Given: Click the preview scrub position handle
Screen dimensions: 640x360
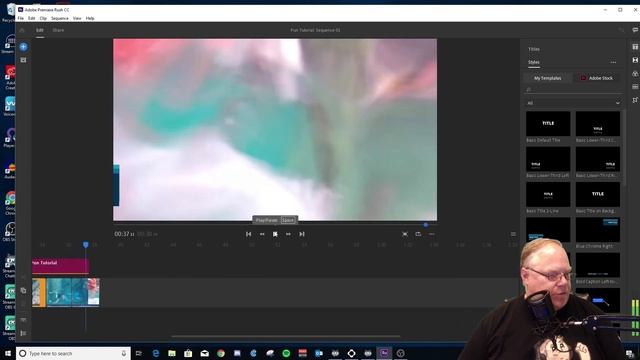Looking at the screenshot, I should click(x=426, y=224).
